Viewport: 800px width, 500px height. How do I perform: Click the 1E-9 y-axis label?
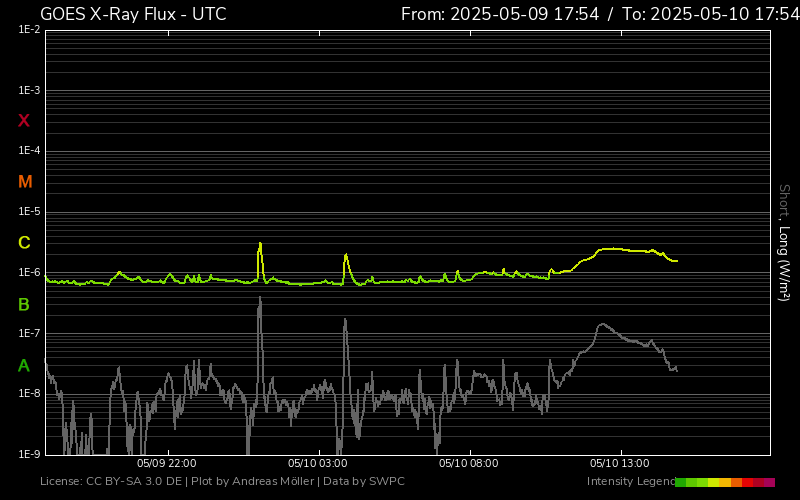(x=29, y=454)
